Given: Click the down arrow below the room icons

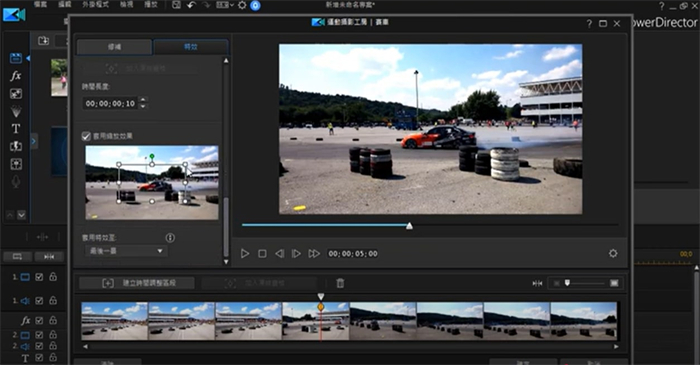Looking at the screenshot, I should coord(21,215).
